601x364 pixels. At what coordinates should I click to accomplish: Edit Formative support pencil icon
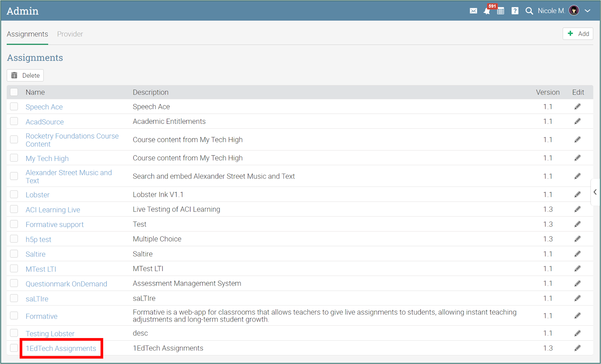click(x=578, y=224)
